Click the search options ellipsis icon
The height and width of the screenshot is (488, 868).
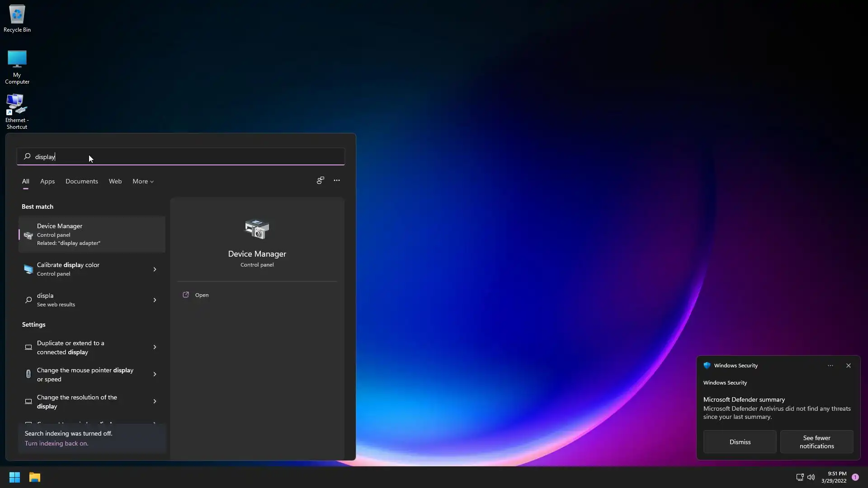[x=337, y=180]
